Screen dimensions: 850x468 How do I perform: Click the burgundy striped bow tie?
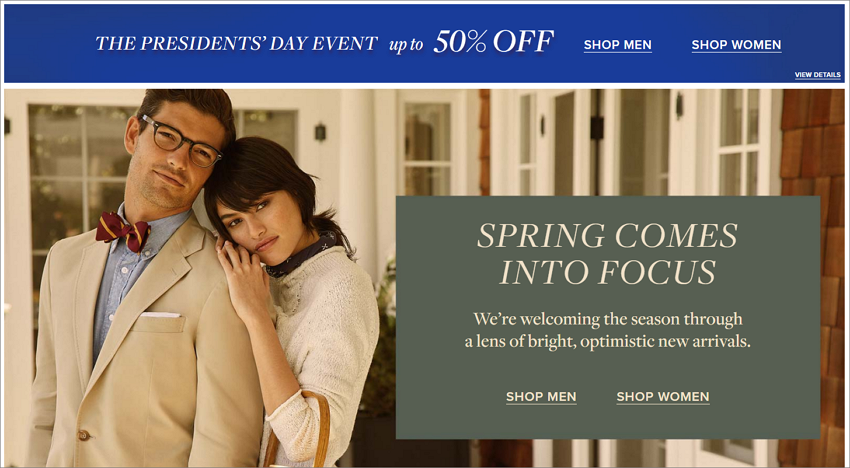point(123,230)
